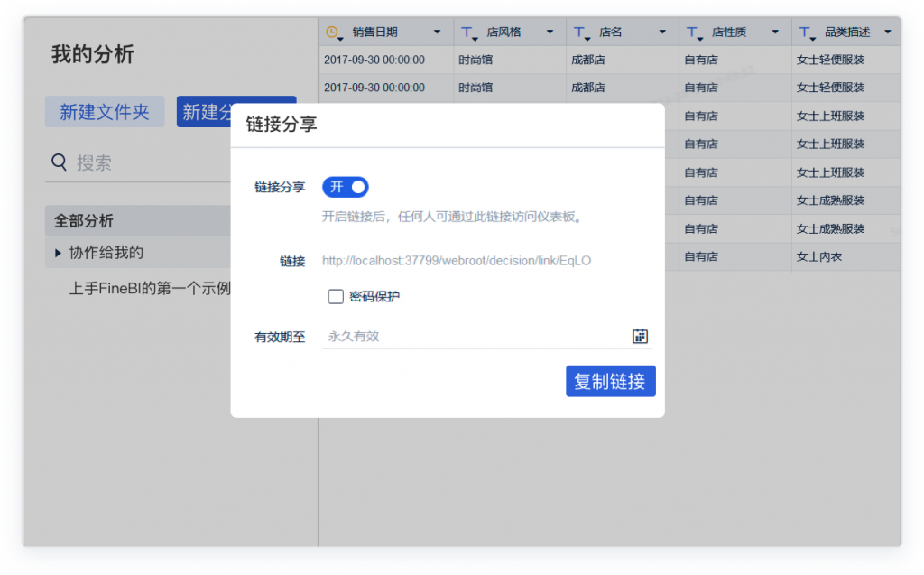Open the 店性质 column dropdown arrow

click(775, 32)
